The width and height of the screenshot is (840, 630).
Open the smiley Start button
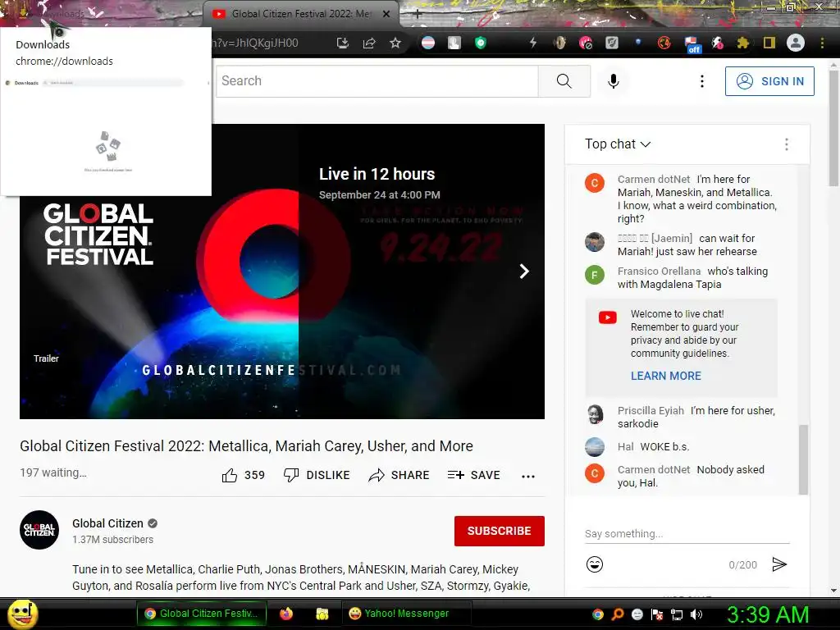[22, 614]
